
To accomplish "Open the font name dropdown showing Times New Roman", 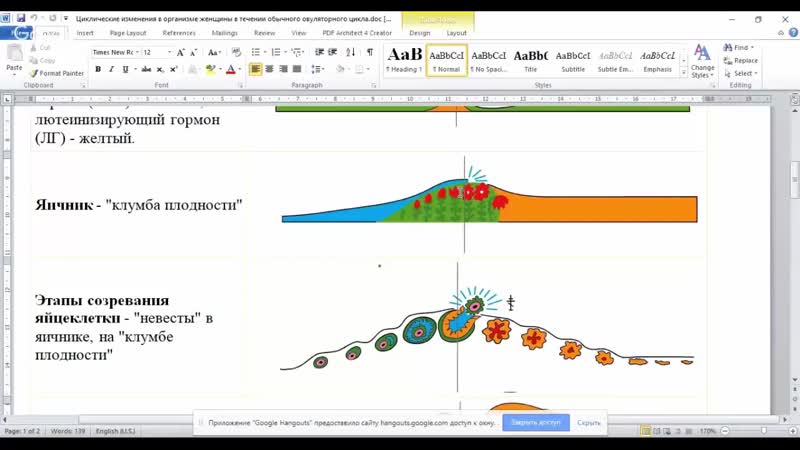I will click(x=114, y=52).
